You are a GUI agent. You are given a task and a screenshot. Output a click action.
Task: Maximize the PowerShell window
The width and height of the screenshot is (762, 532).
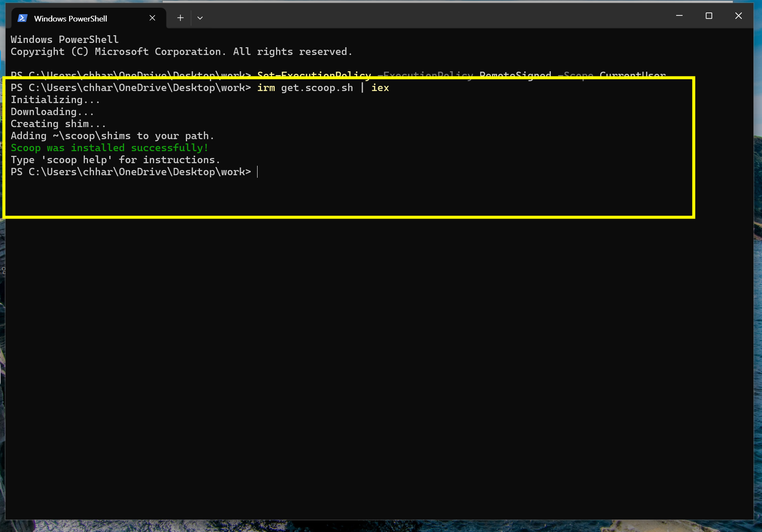coord(709,16)
